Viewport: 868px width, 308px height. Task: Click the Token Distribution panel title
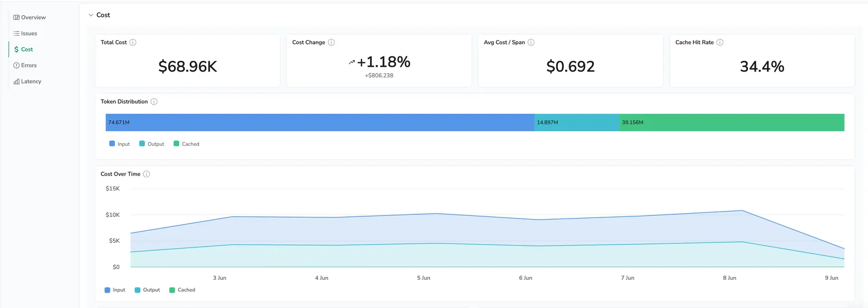[124, 102]
